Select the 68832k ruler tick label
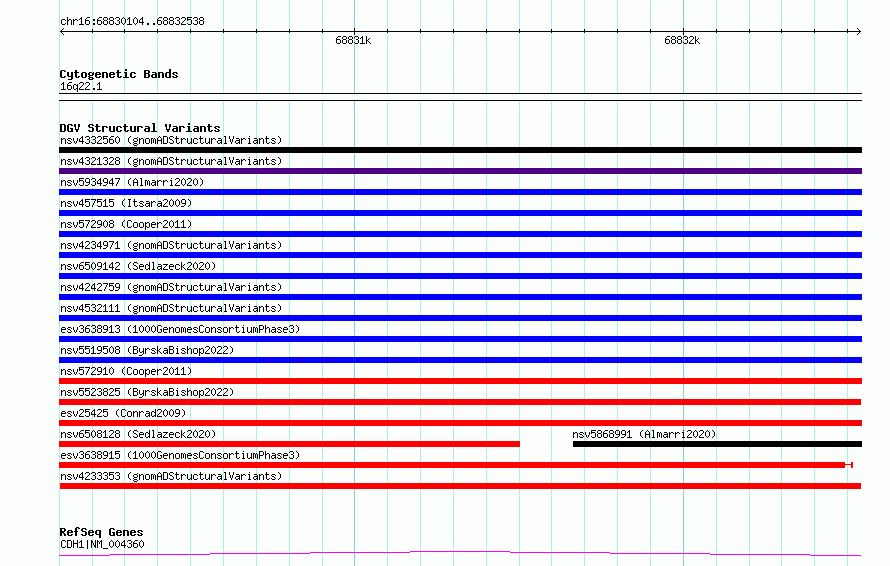Screen dimensions: 890x566 pos(682,40)
